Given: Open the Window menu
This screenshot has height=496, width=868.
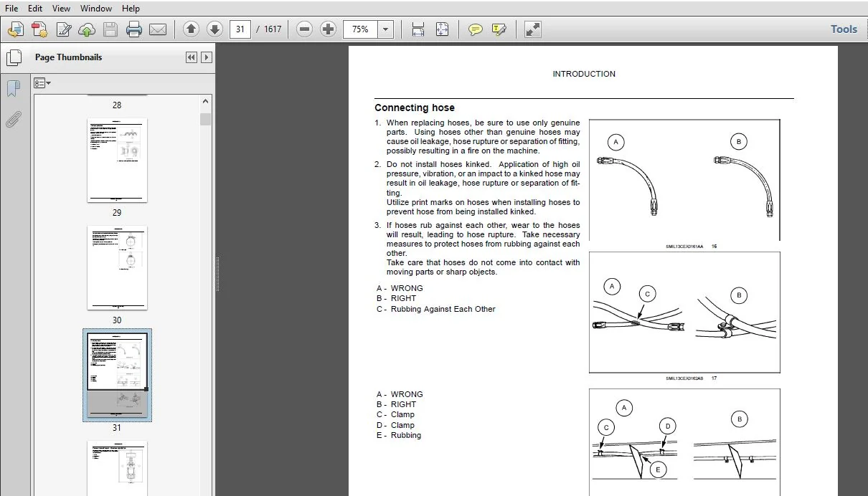Looking at the screenshot, I should pos(96,9).
